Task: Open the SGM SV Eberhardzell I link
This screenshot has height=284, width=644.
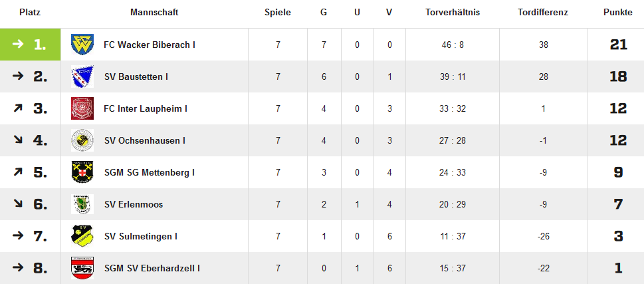Action: point(152,269)
